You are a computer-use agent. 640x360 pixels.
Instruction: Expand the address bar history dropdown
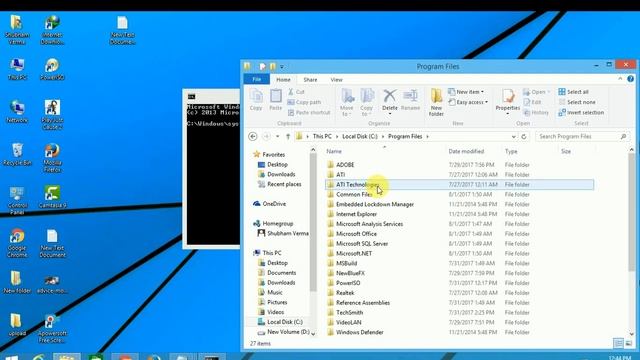513,136
